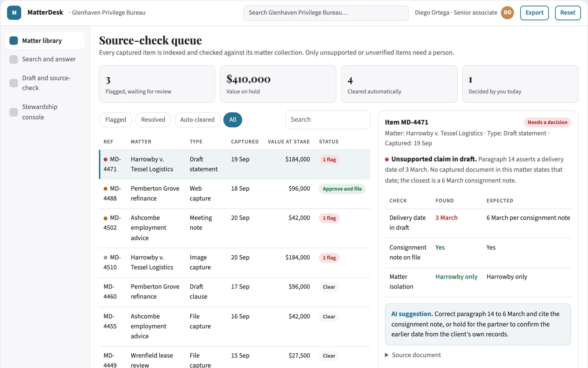Click the Reset button
Screen dimensions: 588x368
[568, 13]
